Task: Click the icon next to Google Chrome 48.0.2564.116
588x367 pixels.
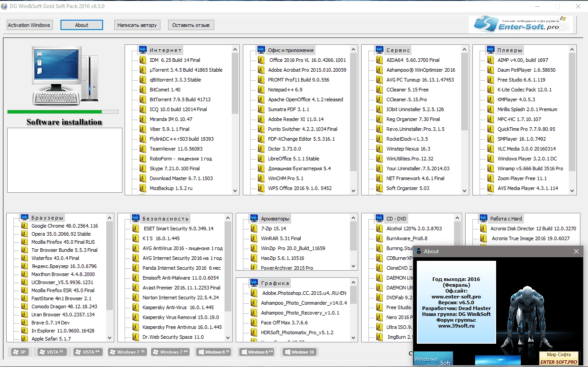Action: click(25, 226)
